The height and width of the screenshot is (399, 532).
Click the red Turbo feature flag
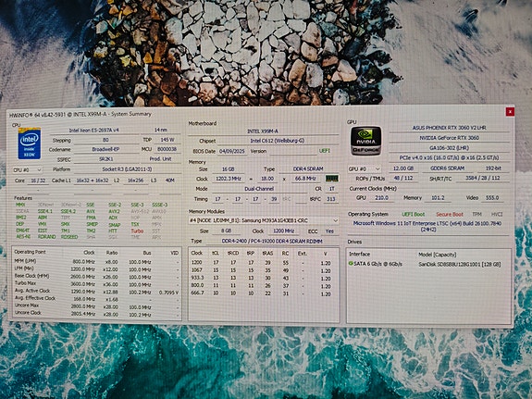[x=137, y=231]
